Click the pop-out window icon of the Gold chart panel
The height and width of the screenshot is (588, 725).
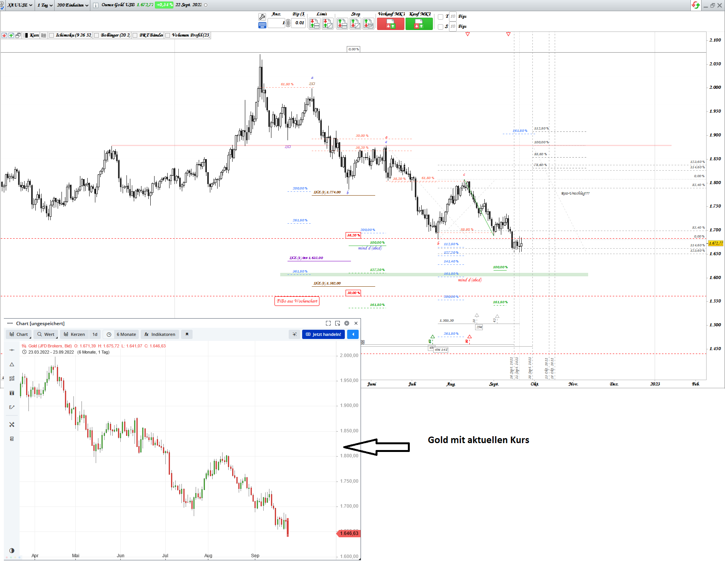[338, 323]
